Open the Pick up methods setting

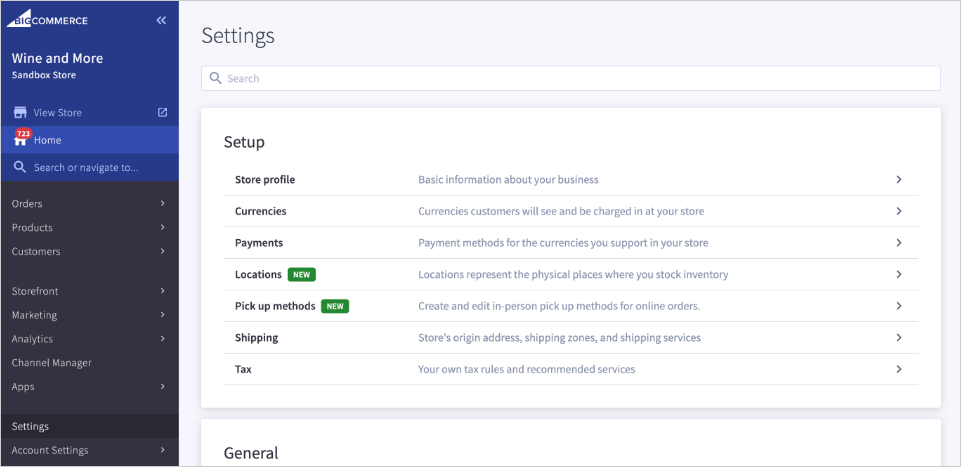(571, 306)
